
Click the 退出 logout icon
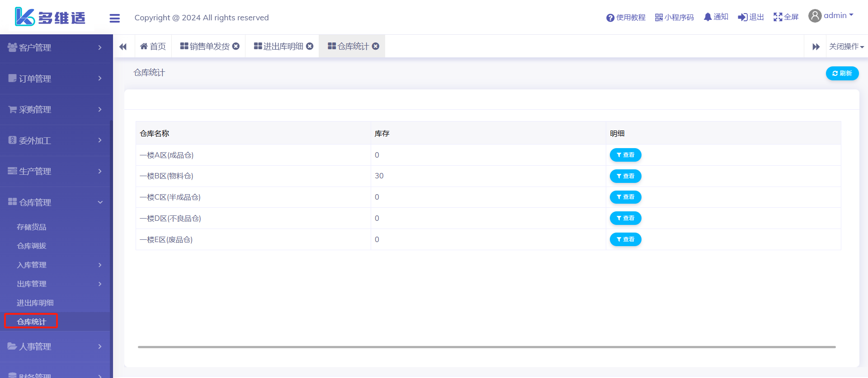742,17
